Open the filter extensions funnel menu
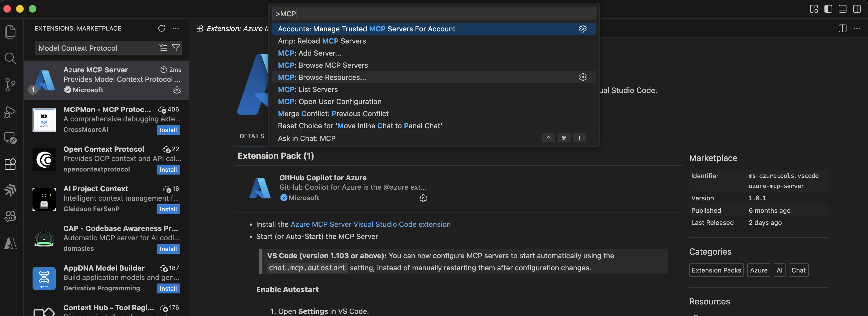This screenshot has width=868, height=316. pyautogui.click(x=176, y=48)
